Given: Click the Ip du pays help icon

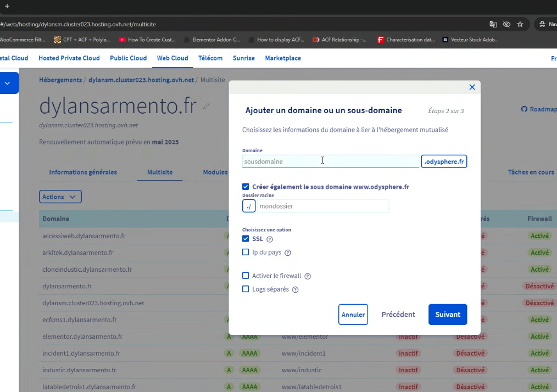Looking at the screenshot, I should tap(288, 253).
